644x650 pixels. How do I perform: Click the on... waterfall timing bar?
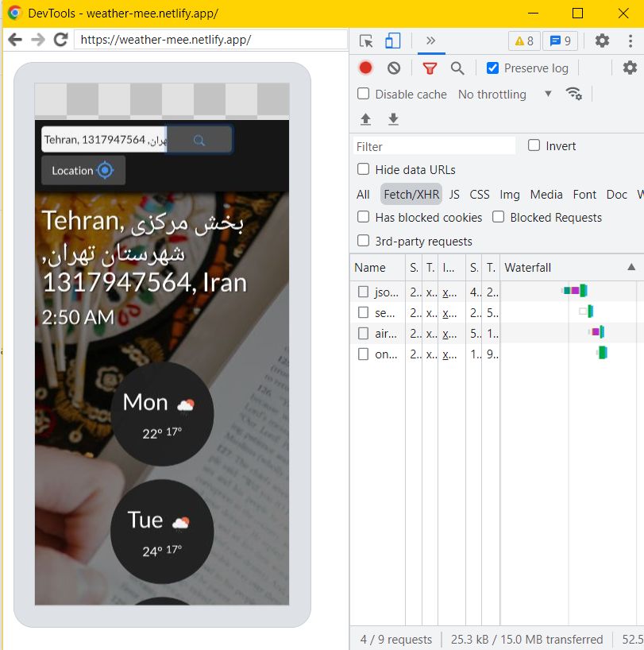click(x=602, y=353)
